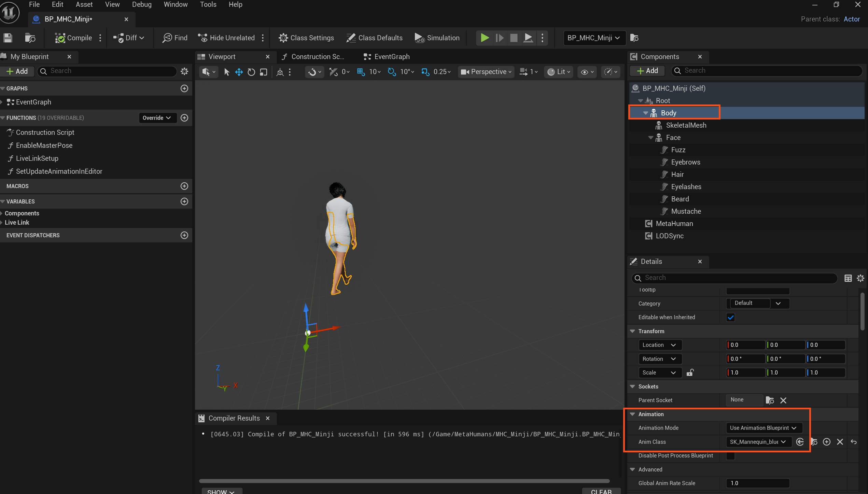Click the Browse to asset icon next to Save

(30, 38)
